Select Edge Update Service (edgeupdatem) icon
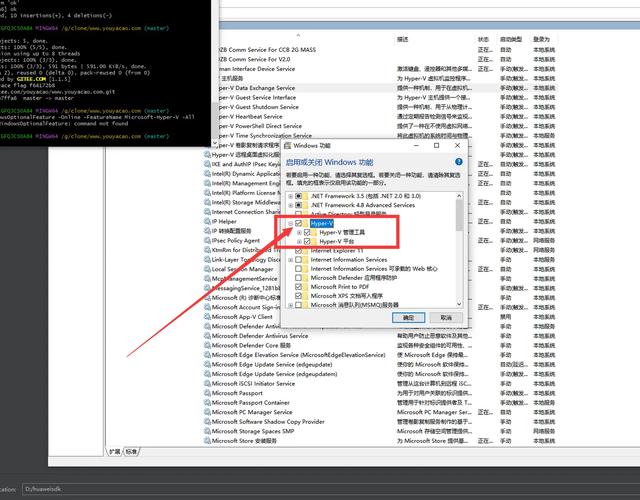Image resolution: width=640 pixels, height=500 pixels. point(207,374)
